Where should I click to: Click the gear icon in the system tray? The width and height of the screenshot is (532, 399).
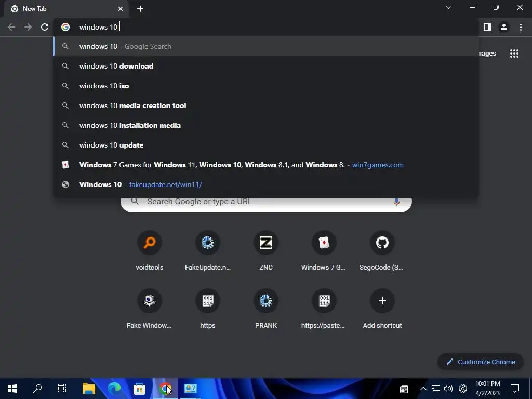463,389
